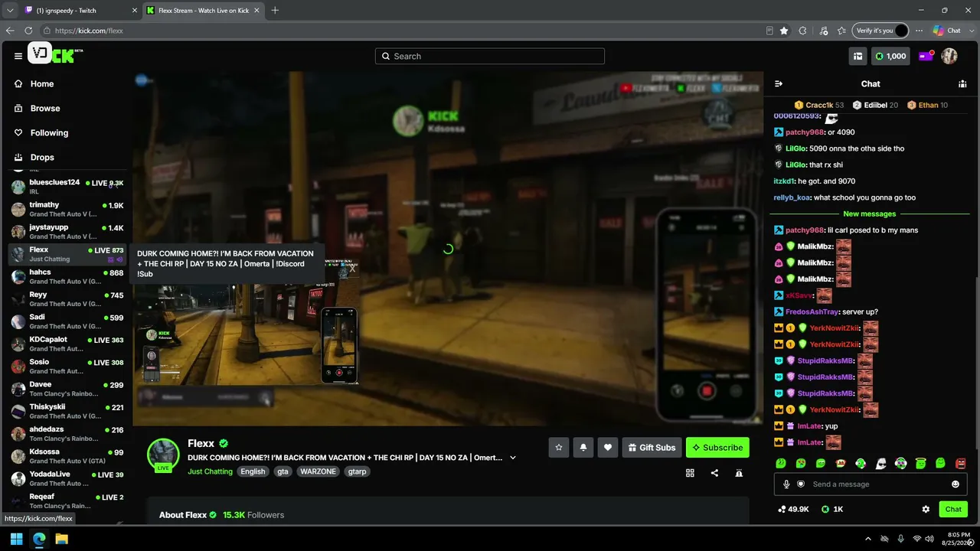
Task: Select the Flexx Stream Kick browser tab
Action: click(203, 10)
